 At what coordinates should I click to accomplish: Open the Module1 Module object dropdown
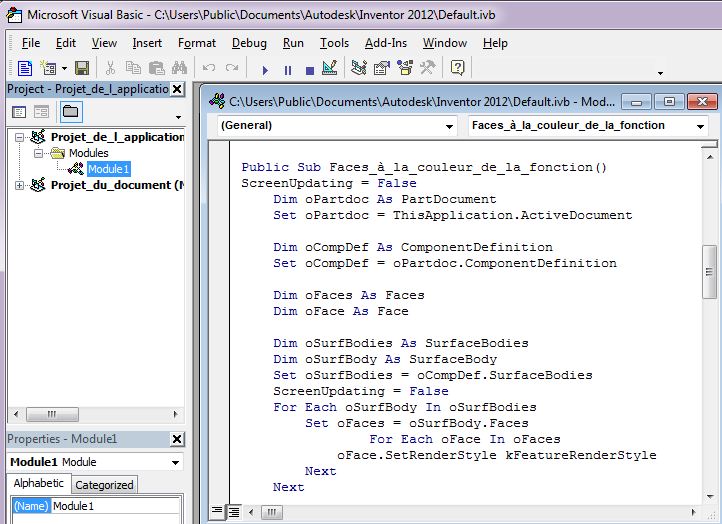[x=175, y=462]
